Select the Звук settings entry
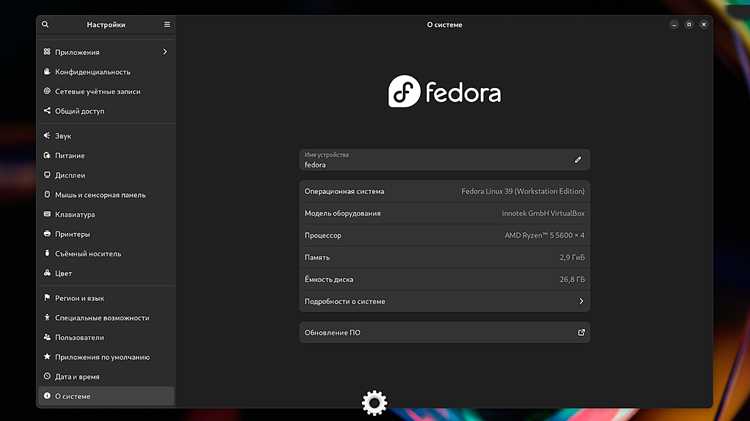The image size is (750, 421). tap(106, 135)
